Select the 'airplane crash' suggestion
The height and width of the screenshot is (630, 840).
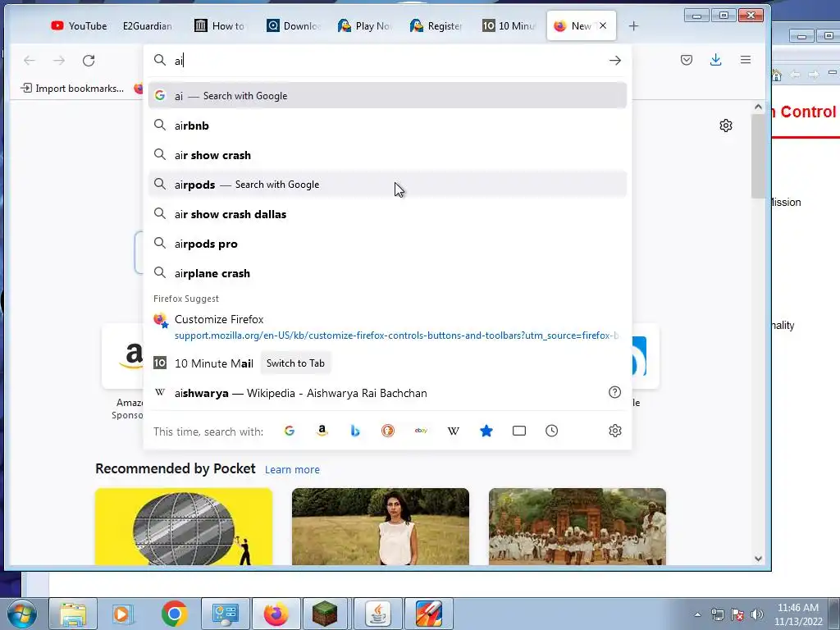click(387, 273)
